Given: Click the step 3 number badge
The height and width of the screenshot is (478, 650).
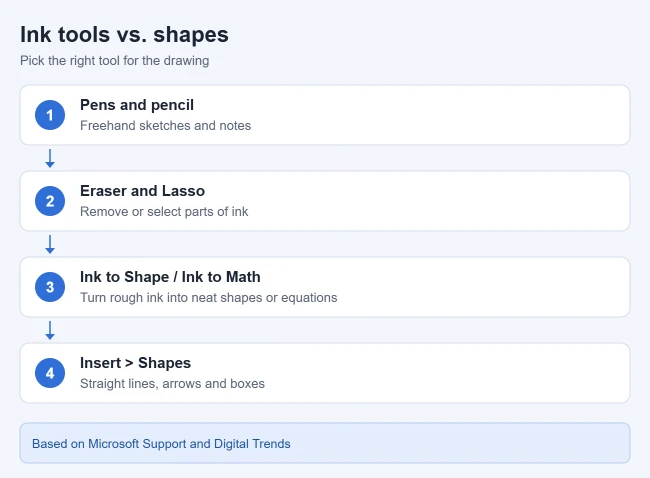Looking at the screenshot, I should click(50, 287).
